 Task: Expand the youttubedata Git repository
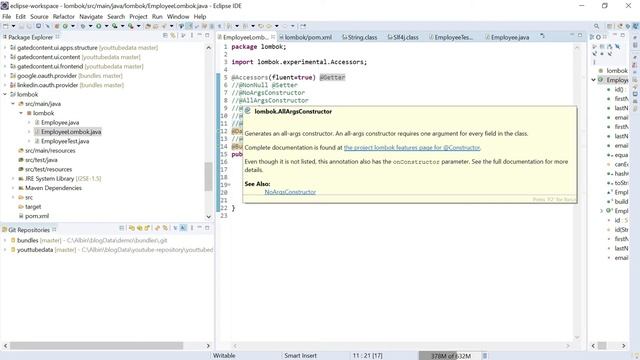point(5,249)
